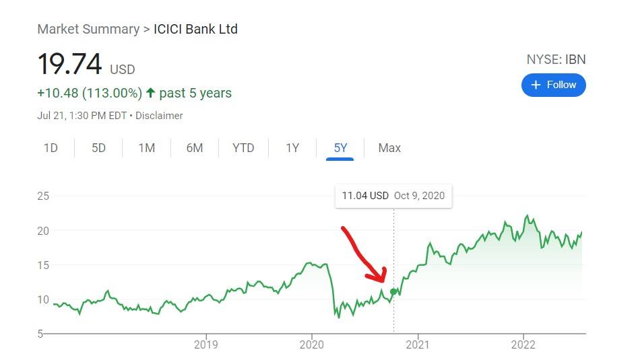Follow ICICI Bank stock
The height and width of the screenshot is (364, 638).
point(553,85)
